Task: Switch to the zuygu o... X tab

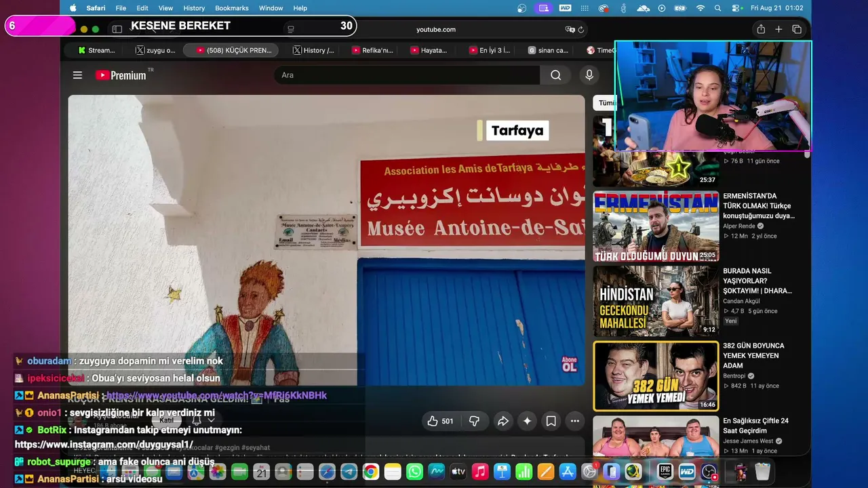Action: tap(155, 50)
